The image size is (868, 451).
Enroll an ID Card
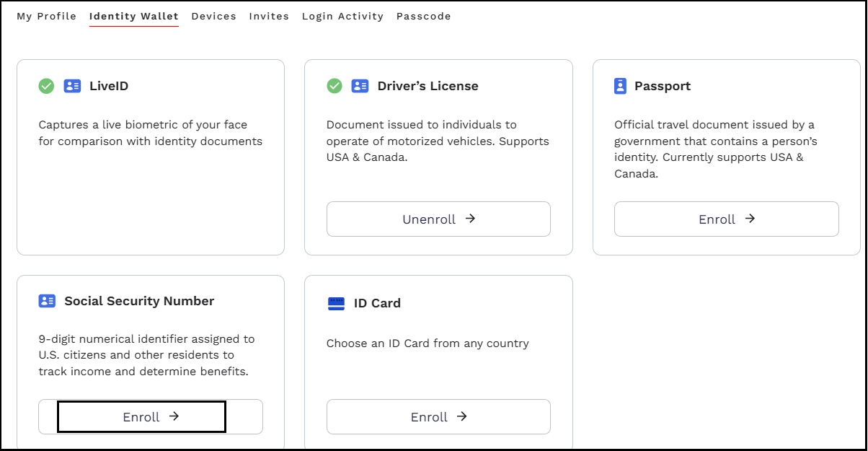438,416
